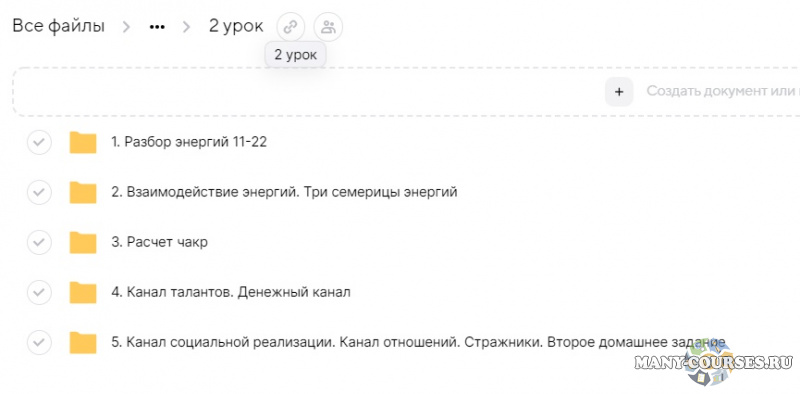800x394 pixels.
Task: Open folder icon for Взаимодействие энергий
Action: point(83,192)
